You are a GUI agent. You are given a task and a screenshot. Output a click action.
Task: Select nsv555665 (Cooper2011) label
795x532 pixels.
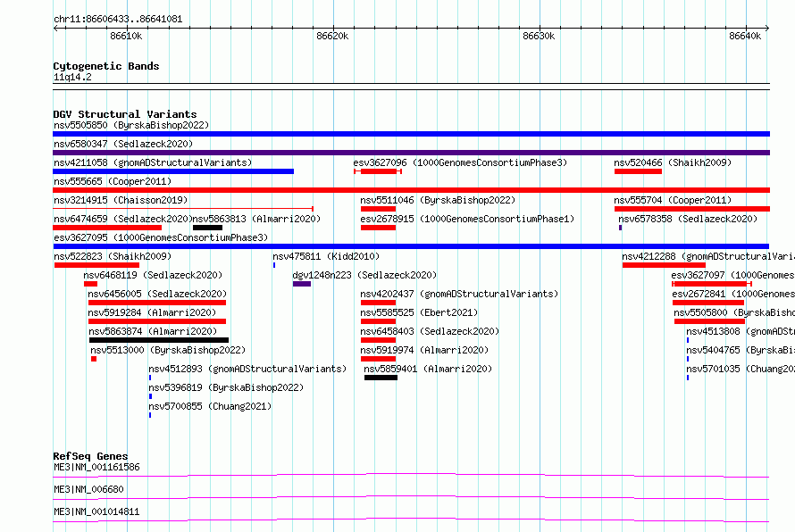pyautogui.click(x=113, y=181)
